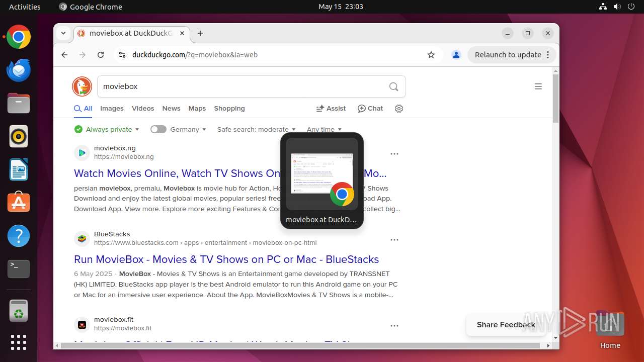
Task: Open the power menu icon in top bar
Action: [x=631, y=7]
